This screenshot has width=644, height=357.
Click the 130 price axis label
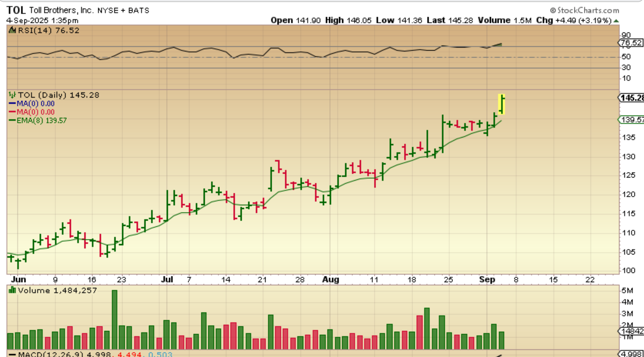(x=629, y=157)
